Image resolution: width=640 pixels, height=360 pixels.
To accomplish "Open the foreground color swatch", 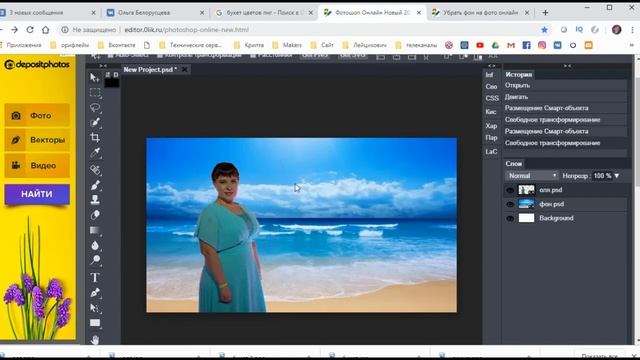I will [112, 83].
